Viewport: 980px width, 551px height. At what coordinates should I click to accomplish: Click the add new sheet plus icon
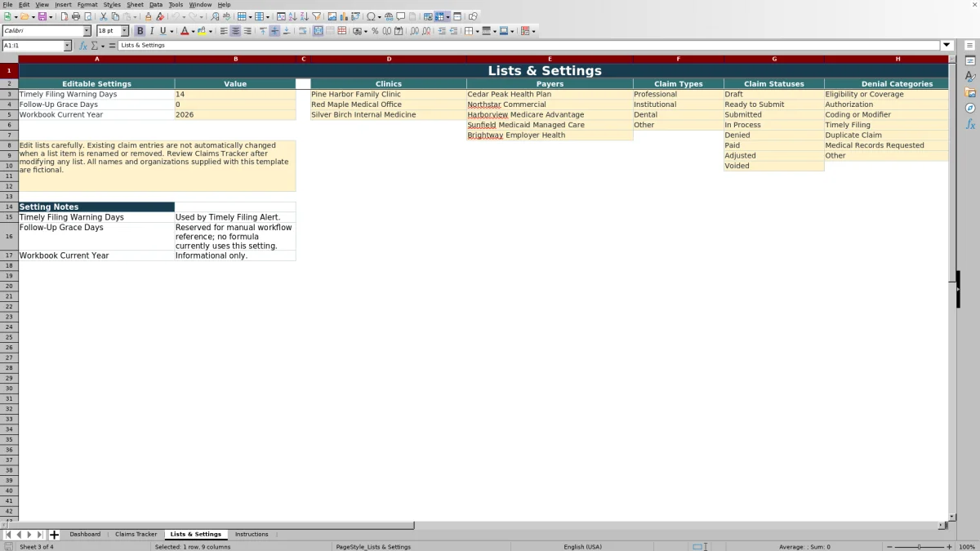[x=54, y=535]
